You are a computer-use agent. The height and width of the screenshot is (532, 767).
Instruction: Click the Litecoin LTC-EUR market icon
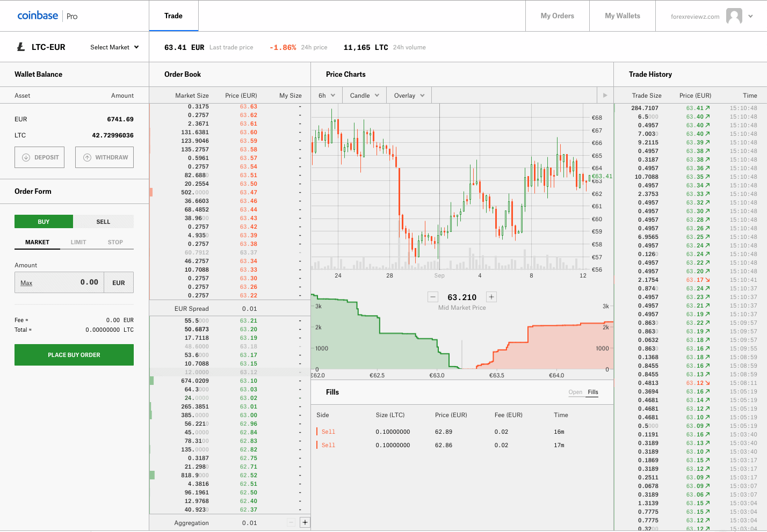[21, 47]
